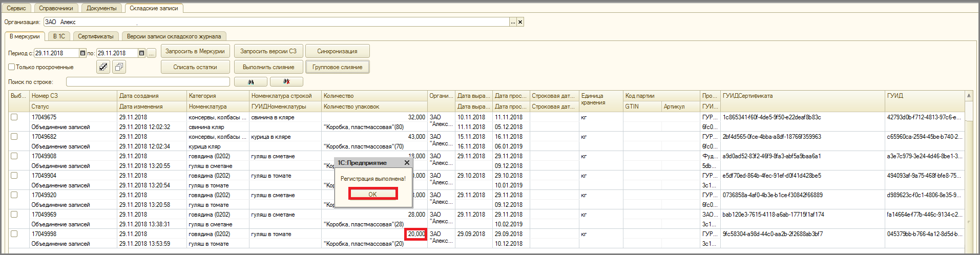This screenshot has height=255, width=980.
Task: Tick checkbox for record 17049920
Action: click(x=14, y=195)
